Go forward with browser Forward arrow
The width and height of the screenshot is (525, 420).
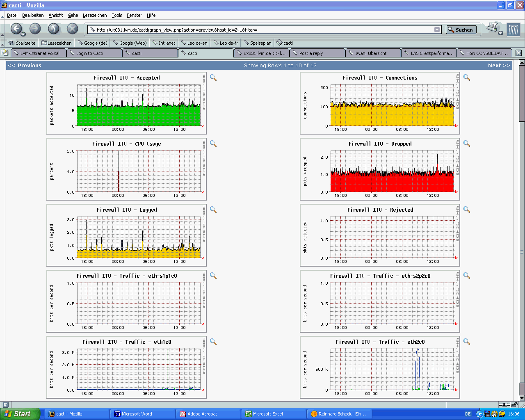(35, 28)
